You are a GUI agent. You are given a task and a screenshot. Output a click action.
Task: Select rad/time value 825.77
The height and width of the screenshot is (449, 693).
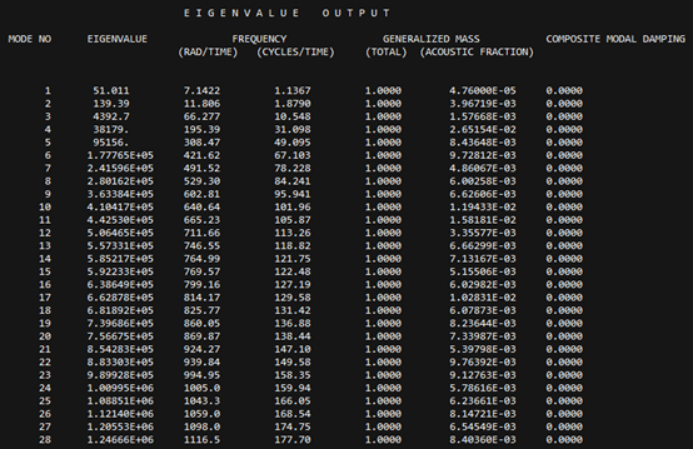(x=202, y=310)
